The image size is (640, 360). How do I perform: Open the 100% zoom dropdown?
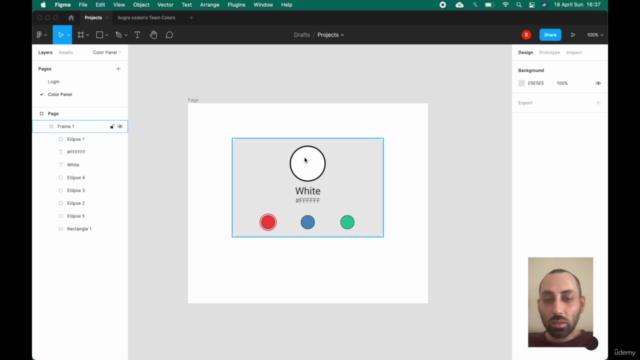pyautogui.click(x=595, y=35)
